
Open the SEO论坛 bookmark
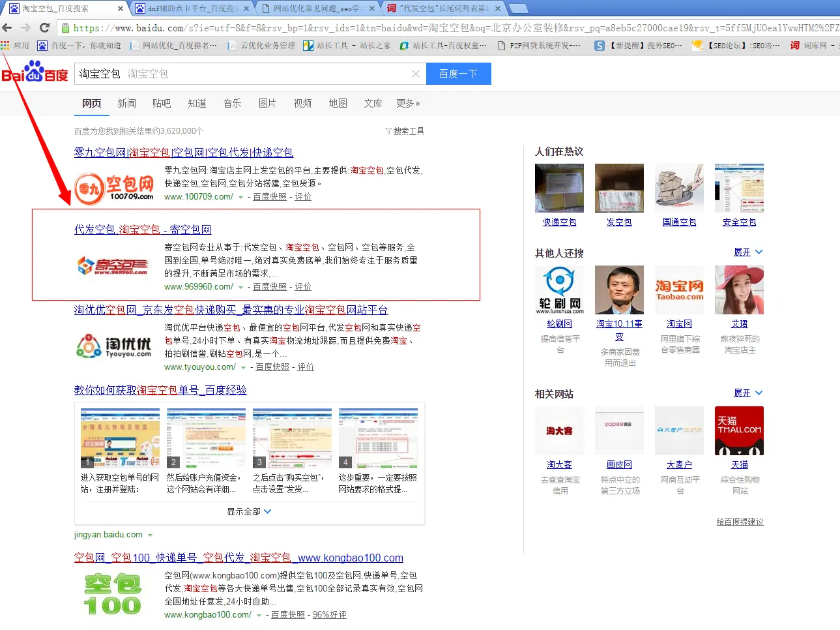[736, 45]
